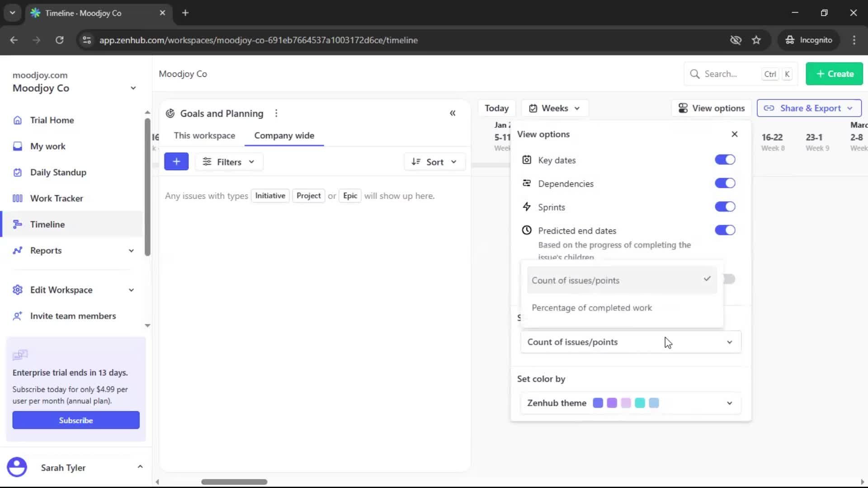868x488 pixels.
Task: Open Trial Home from the sidebar
Action: click(52, 120)
